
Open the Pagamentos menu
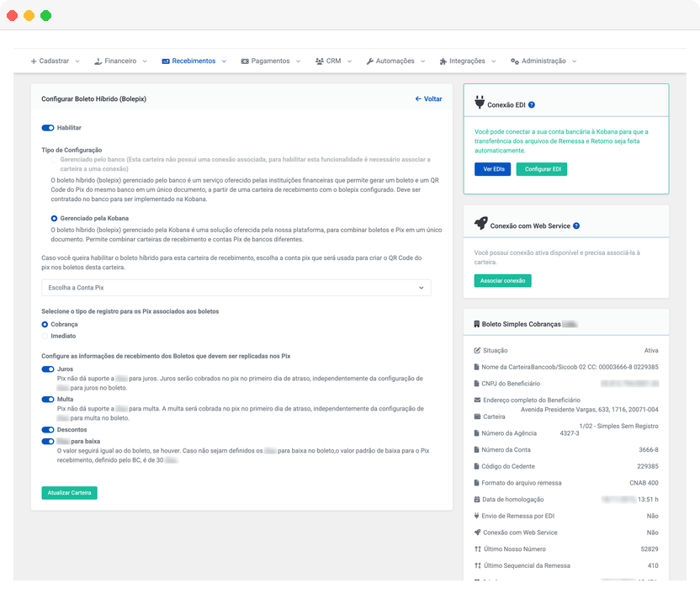click(269, 61)
